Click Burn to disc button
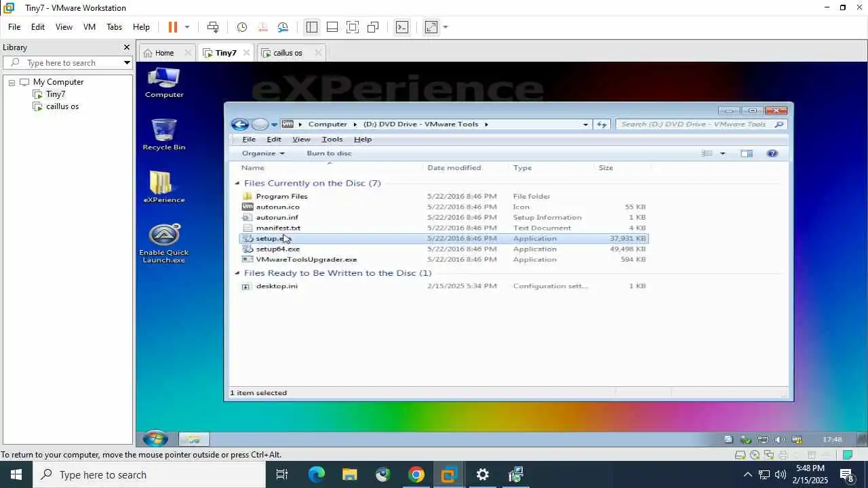This screenshot has height=488, width=868. (329, 153)
